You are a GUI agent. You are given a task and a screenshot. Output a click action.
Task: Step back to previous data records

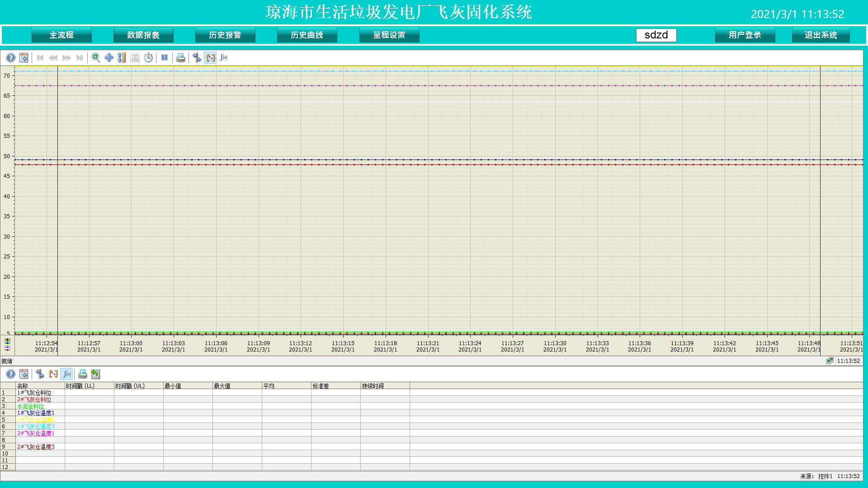pos(53,58)
